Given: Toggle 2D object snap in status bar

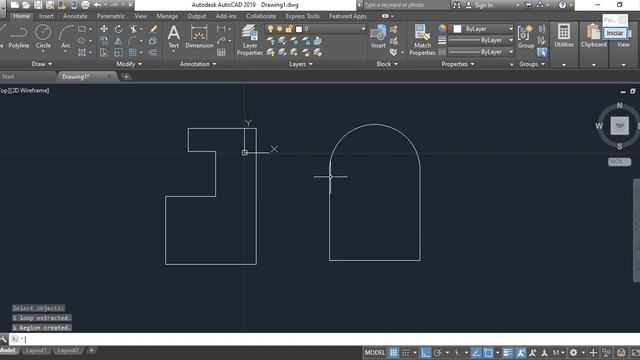Looking at the screenshot, I should (488, 353).
